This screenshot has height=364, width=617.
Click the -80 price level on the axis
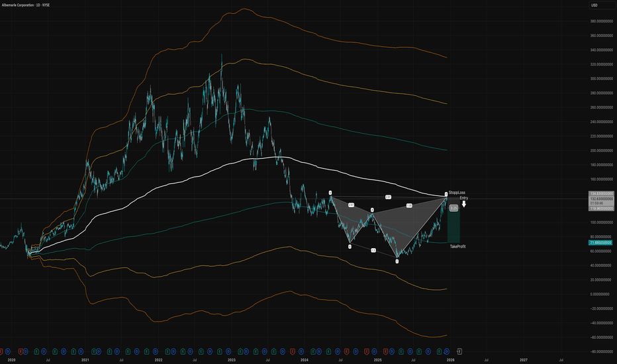pos(601,352)
